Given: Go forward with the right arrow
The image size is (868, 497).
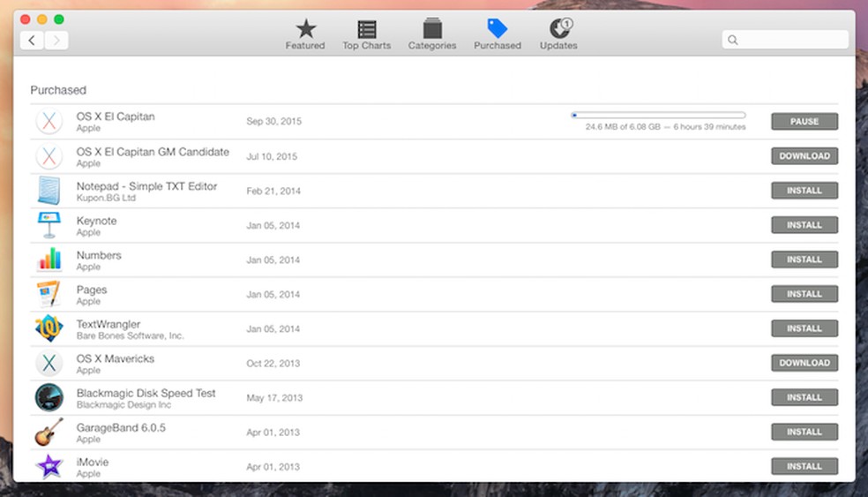Looking at the screenshot, I should pos(56,41).
